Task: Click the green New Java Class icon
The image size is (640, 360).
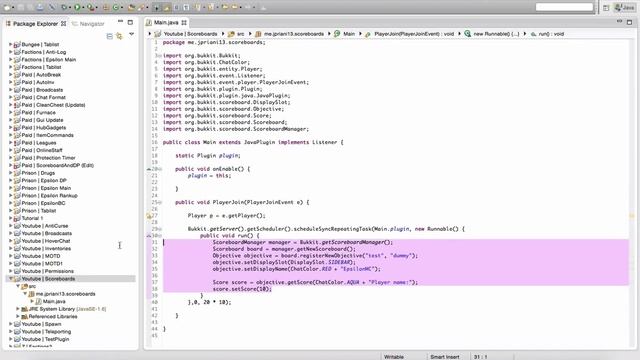Action: 116,7
